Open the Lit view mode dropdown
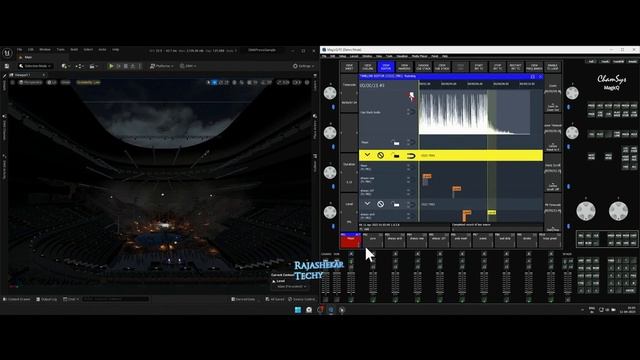This screenshot has height=360, width=640. coord(51,82)
